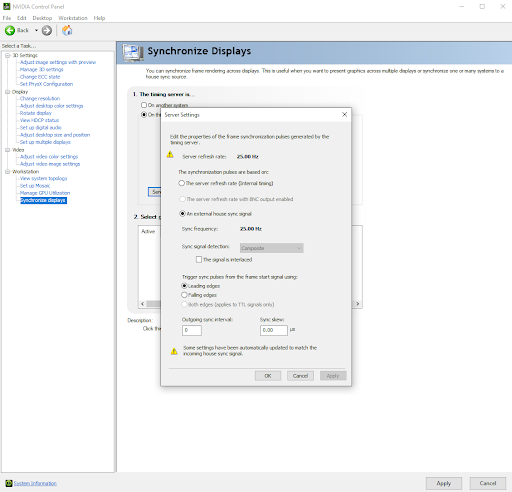Click Apply button in main window
Viewport: 512px width, 492px height.
point(444,483)
